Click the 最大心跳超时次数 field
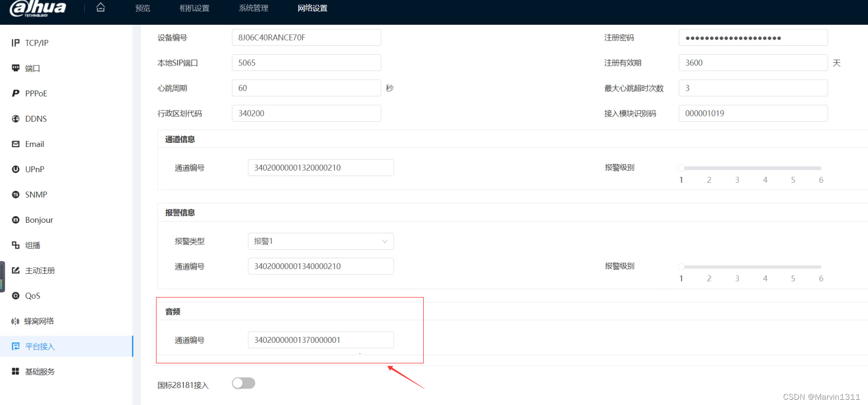868x405 pixels. (x=753, y=88)
